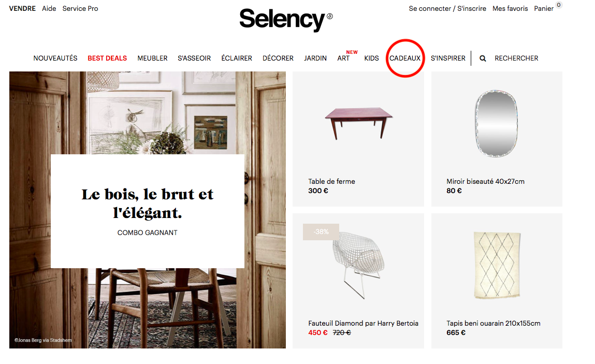Click Se connecter / S'inscrire link

click(x=447, y=8)
